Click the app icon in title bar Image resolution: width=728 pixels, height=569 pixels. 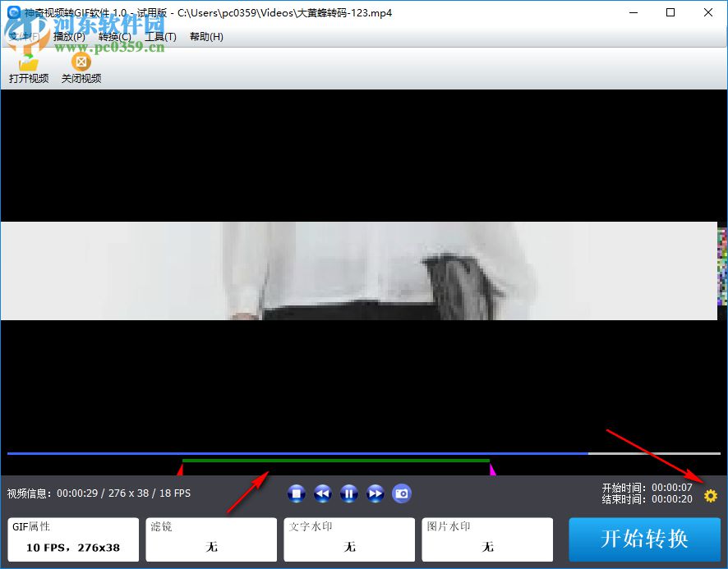13,12
